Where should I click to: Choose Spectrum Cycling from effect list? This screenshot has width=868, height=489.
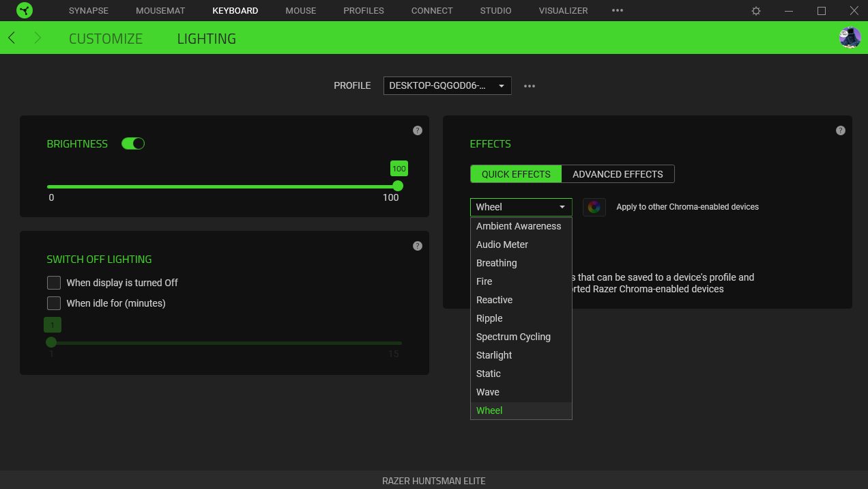point(513,337)
